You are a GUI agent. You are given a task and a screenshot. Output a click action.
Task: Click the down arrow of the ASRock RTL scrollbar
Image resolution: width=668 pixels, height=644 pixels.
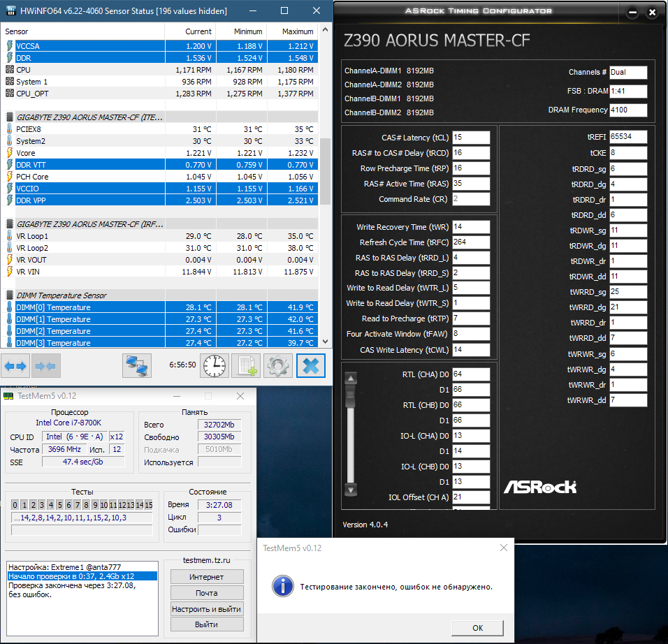(351, 490)
